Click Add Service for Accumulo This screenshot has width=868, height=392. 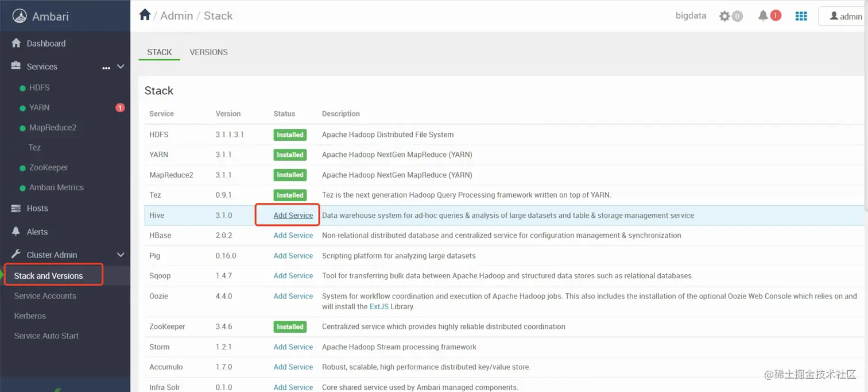(x=293, y=367)
